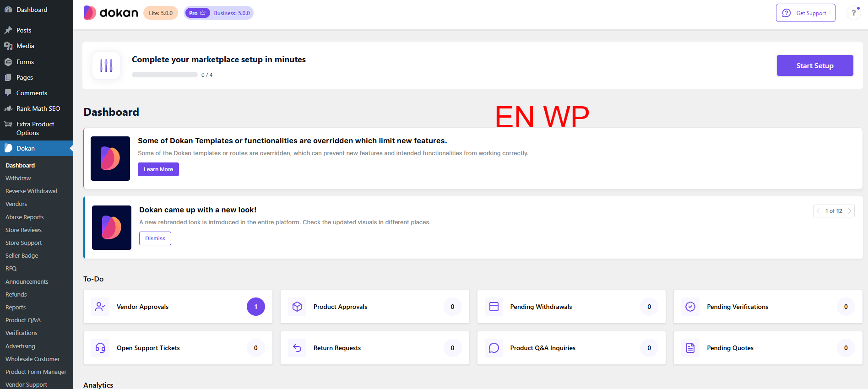Click the Pro badge in header
This screenshot has width=868, height=389.
[x=197, y=13]
